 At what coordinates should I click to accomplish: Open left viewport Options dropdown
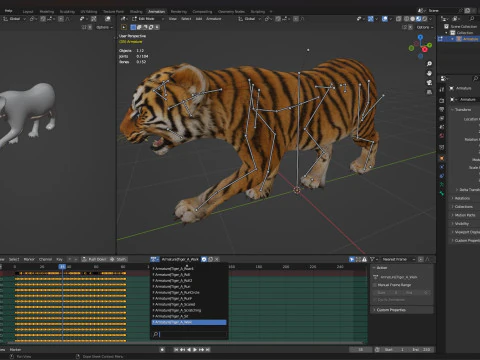click(x=104, y=27)
